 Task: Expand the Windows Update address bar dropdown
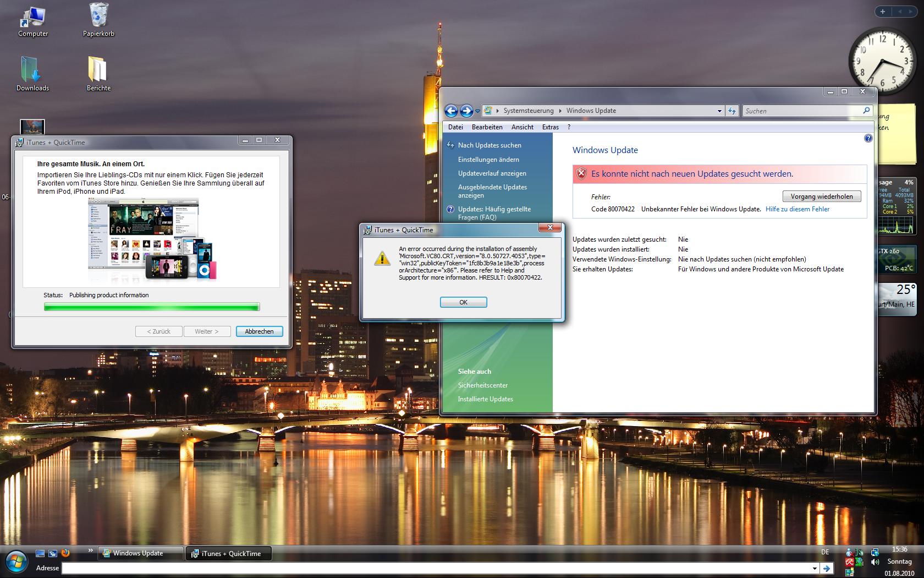(x=719, y=111)
